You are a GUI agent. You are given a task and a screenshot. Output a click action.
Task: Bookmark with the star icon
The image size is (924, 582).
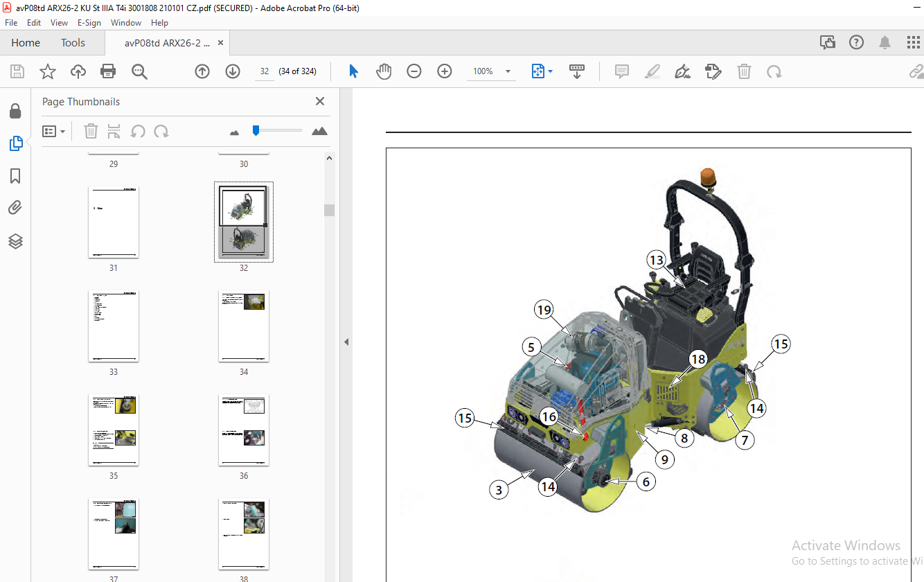[x=48, y=71]
